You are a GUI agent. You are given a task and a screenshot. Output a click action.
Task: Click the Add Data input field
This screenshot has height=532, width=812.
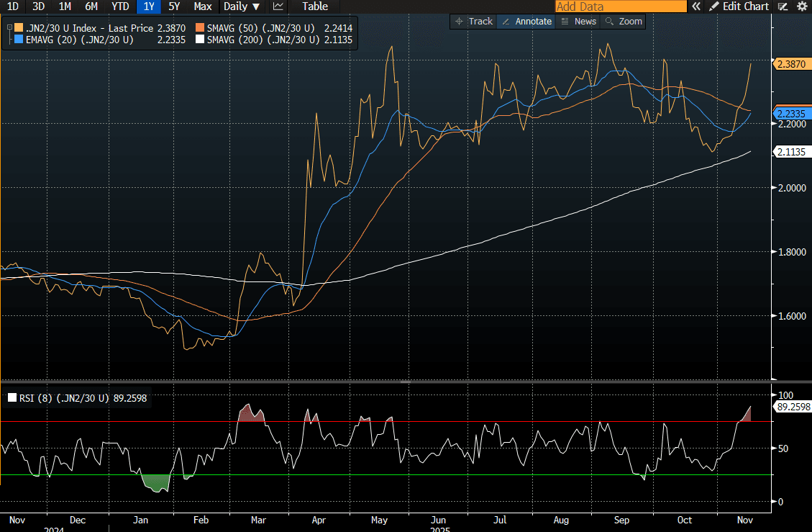click(x=621, y=6)
